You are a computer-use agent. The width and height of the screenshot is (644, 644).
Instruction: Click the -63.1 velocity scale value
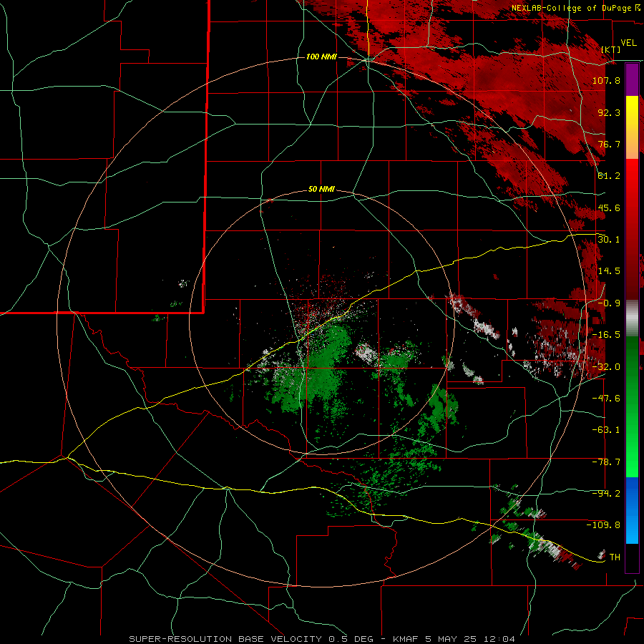coord(606,430)
